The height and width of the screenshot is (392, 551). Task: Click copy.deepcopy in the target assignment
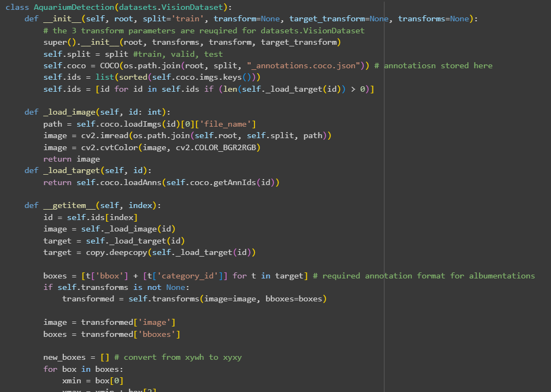pyautogui.click(x=117, y=252)
